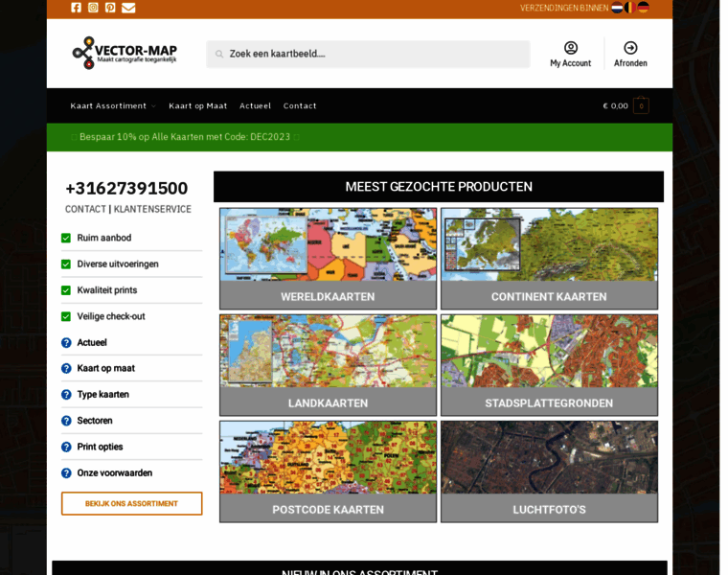
Task: Click the Ruim aanbod text
Action: (104, 238)
